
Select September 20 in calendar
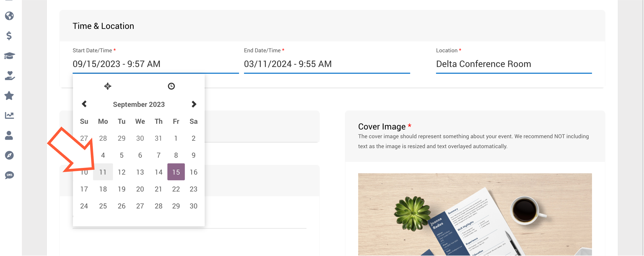tap(140, 189)
